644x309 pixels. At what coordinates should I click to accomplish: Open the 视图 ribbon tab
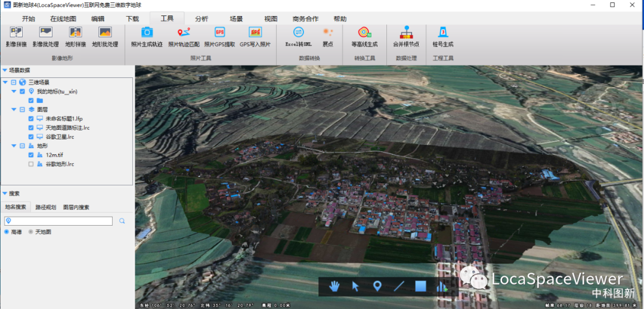coord(271,18)
